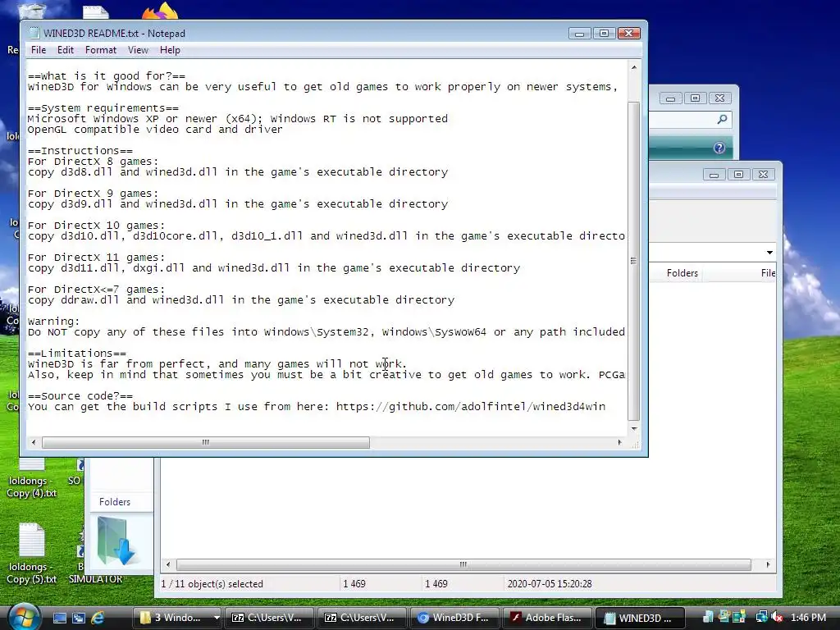
Task: Click Notepad horizontal scrollbar left arrow
Action: pyautogui.click(x=34, y=442)
